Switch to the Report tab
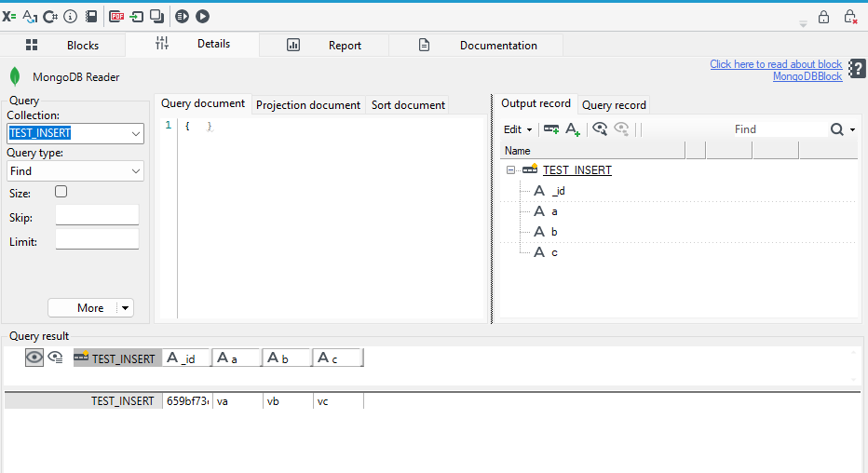This screenshot has width=868, height=473. click(324, 45)
